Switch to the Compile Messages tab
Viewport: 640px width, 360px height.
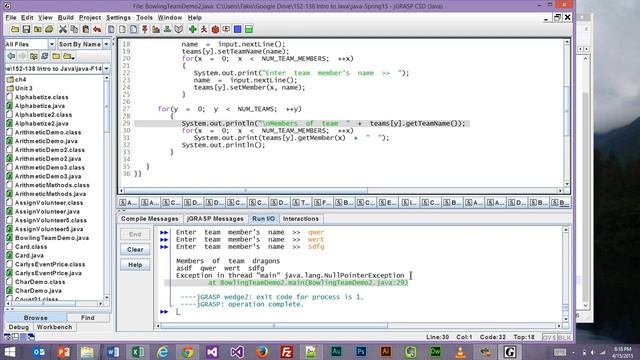tap(149, 219)
